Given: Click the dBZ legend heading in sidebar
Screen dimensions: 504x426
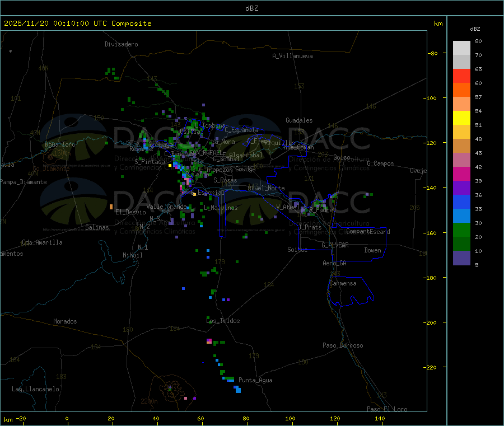Looking at the screenshot, I should (x=475, y=29).
